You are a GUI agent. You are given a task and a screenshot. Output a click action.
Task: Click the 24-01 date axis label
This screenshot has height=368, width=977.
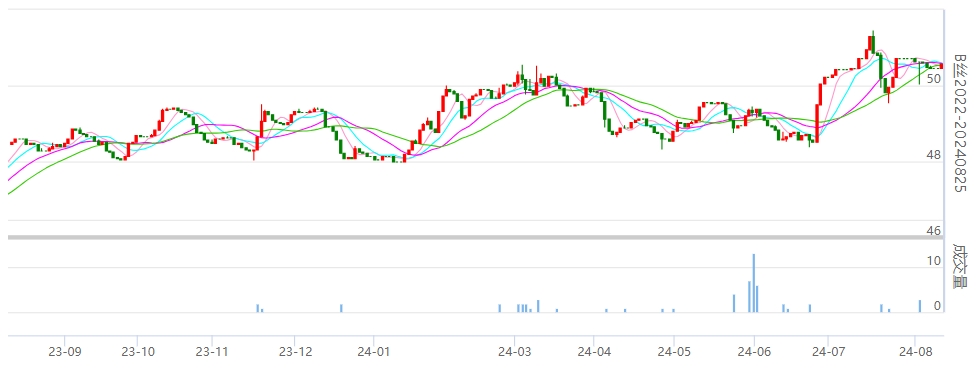(x=373, y=351)
